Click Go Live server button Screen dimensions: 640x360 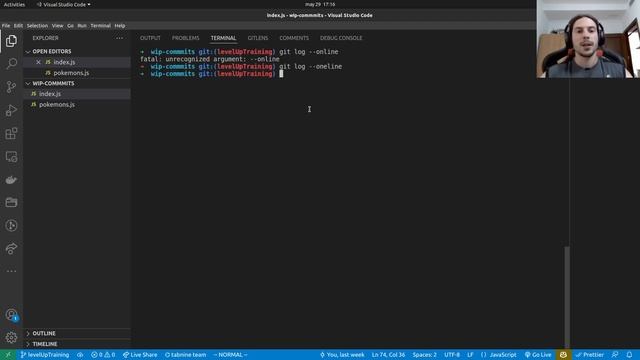pos(538,355)
